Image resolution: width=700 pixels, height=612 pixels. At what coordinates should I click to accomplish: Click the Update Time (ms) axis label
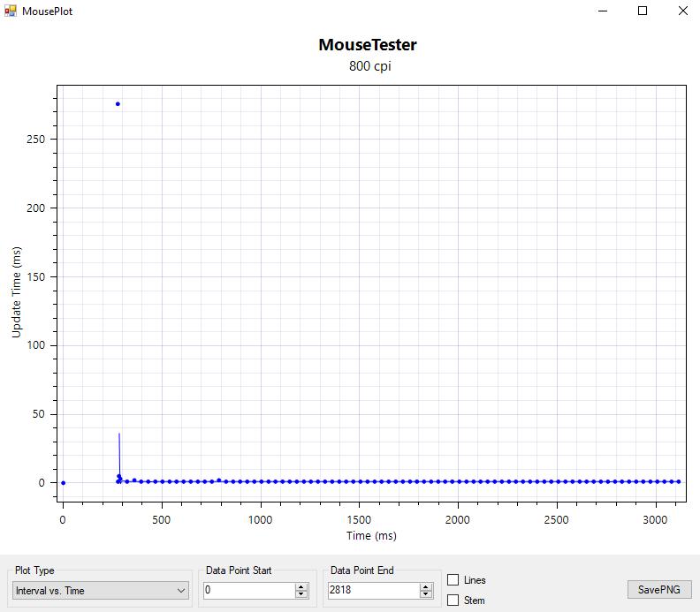point(17,292)
